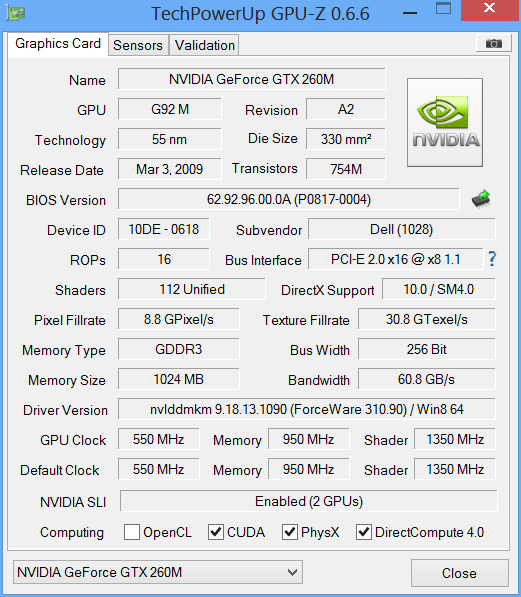The width and height of the screenshot is (521, 597).
Task: Toggle the CUDA checkbox
Action: click(x=216, y=532)
